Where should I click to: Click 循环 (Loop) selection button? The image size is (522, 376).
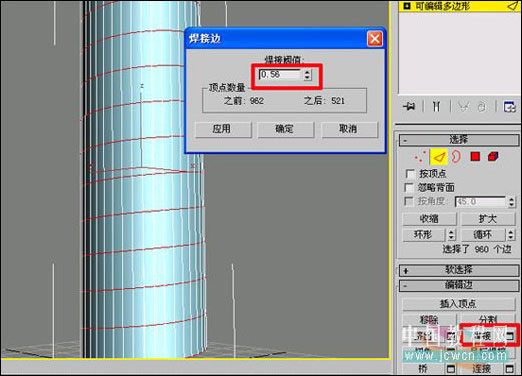[483, 235]
